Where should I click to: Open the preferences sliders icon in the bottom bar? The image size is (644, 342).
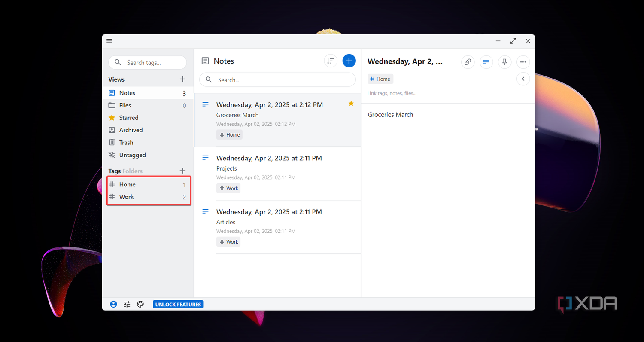pos(127,304)
